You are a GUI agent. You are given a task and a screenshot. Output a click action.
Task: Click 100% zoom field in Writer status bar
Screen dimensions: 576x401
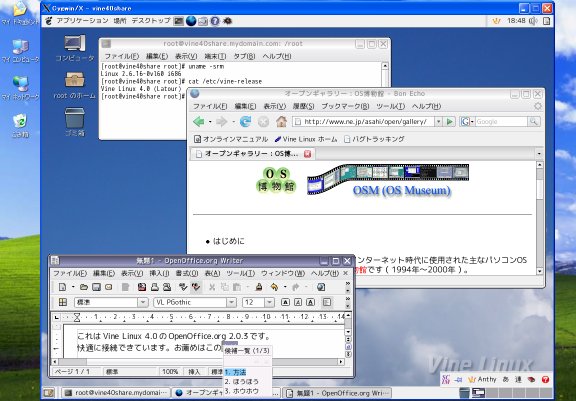coord(170,372)
